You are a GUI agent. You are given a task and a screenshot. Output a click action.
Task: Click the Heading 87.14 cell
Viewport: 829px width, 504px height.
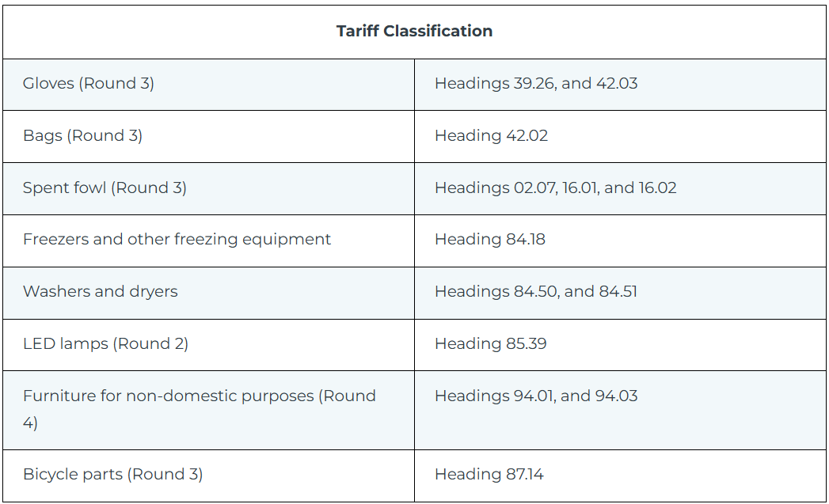489,474
